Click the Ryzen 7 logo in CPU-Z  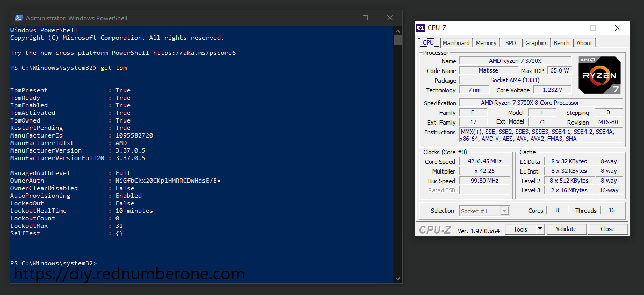point(599,75)
